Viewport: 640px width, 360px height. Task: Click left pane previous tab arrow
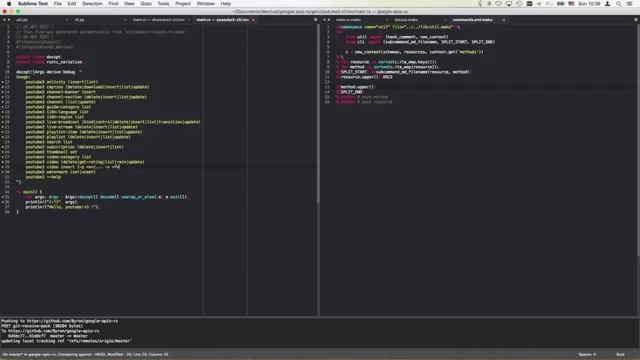click(x=4, y=20)
